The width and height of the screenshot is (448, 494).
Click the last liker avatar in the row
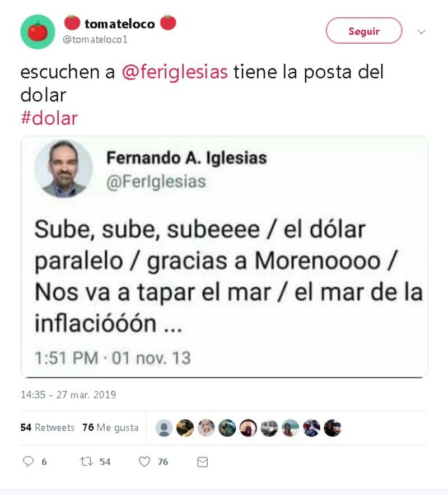pos(333,428)
